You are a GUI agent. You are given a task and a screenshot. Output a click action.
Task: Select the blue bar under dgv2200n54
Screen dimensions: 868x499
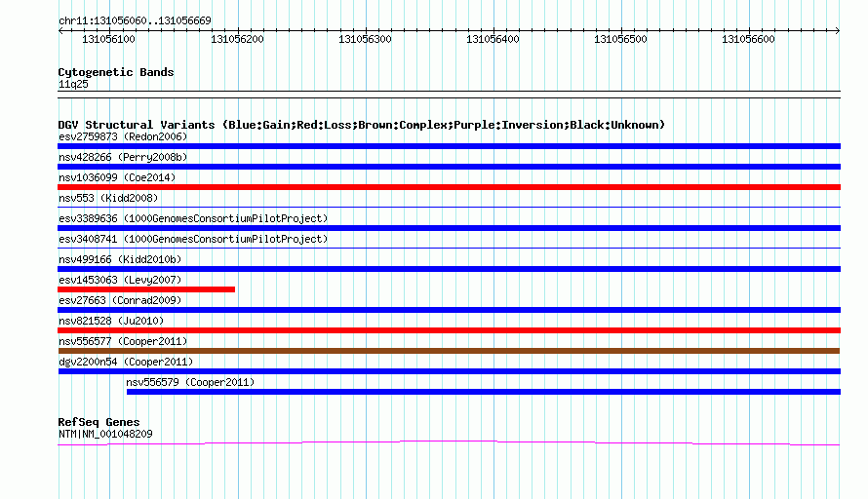tap(450, 371)
